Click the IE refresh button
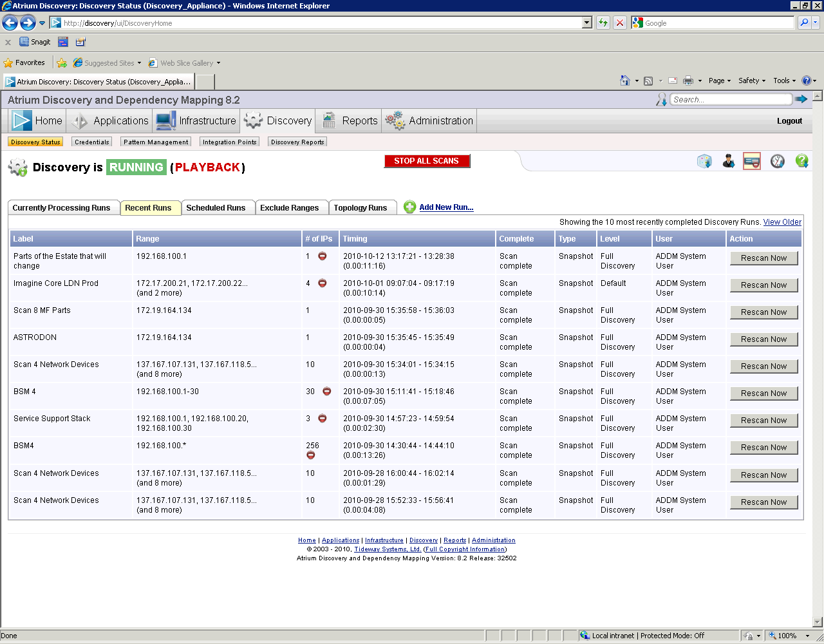This screenshot has height=644, width=824. pyautogui.click(x=603, y=23)
